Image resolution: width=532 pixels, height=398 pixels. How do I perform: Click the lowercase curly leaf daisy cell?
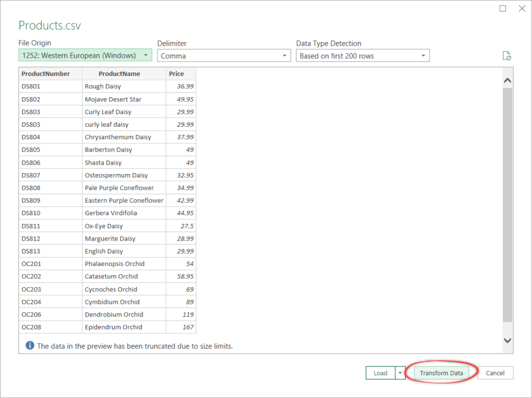pos(124,124)
